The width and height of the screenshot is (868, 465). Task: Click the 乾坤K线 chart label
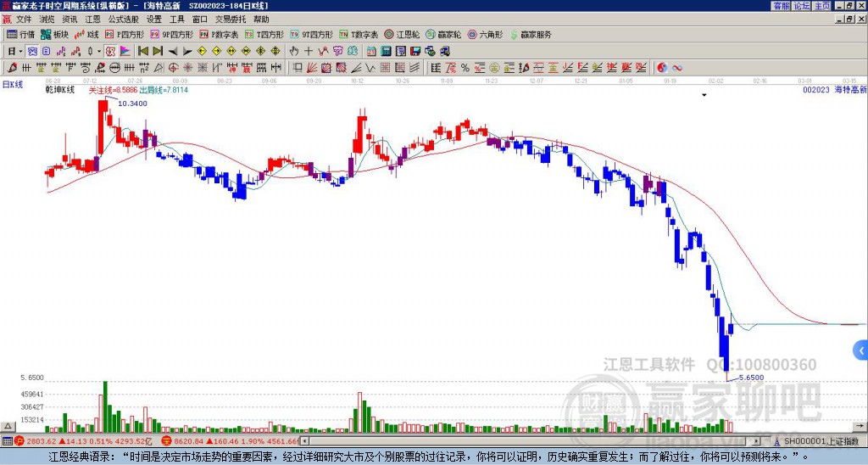60,89
